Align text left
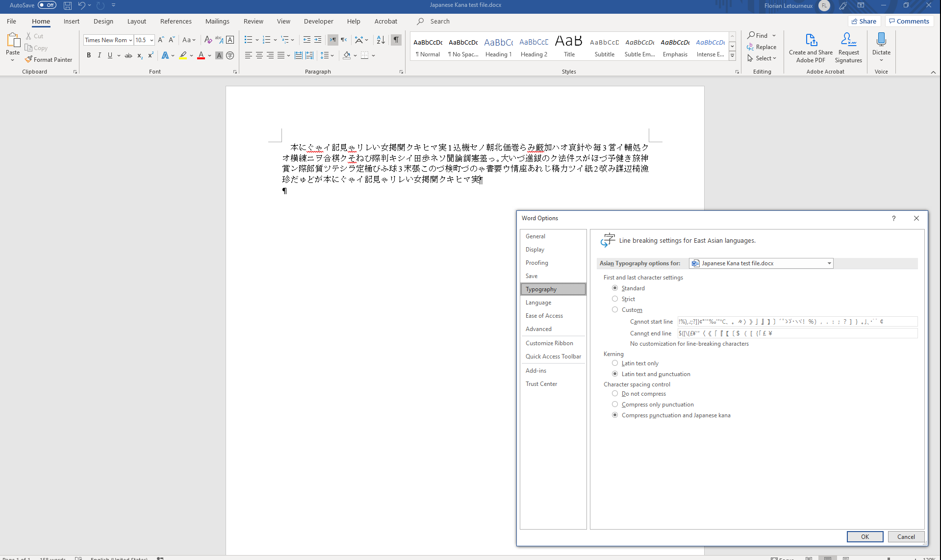941x560 pixels. point(249,55)
